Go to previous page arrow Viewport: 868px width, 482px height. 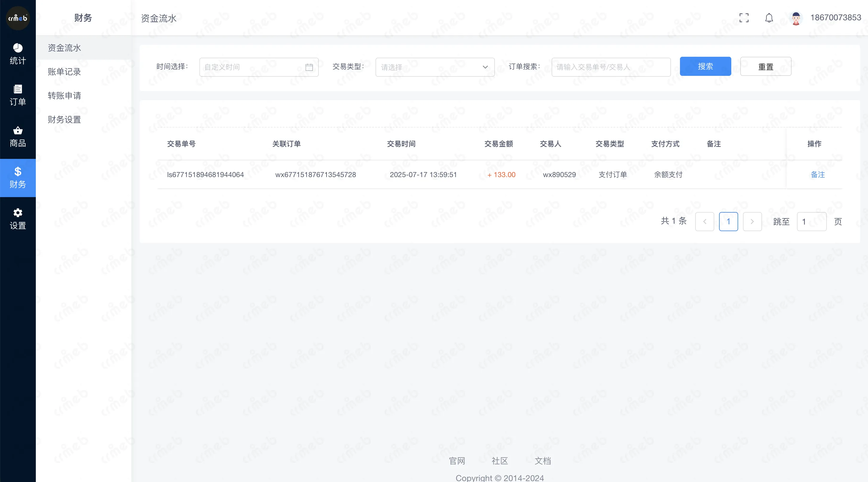pos(704,222)
